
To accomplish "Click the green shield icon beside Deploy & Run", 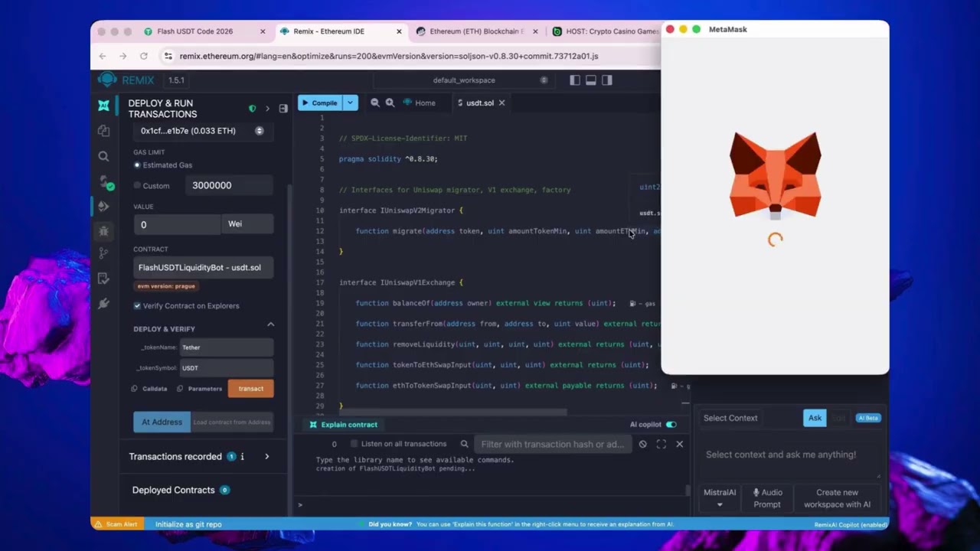I will click(x=253, y=109).
